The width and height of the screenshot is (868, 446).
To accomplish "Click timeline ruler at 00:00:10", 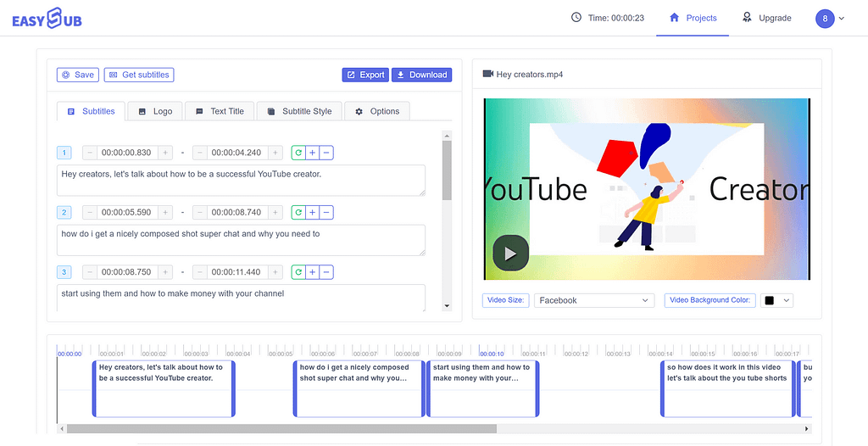I will coord(492,354).
